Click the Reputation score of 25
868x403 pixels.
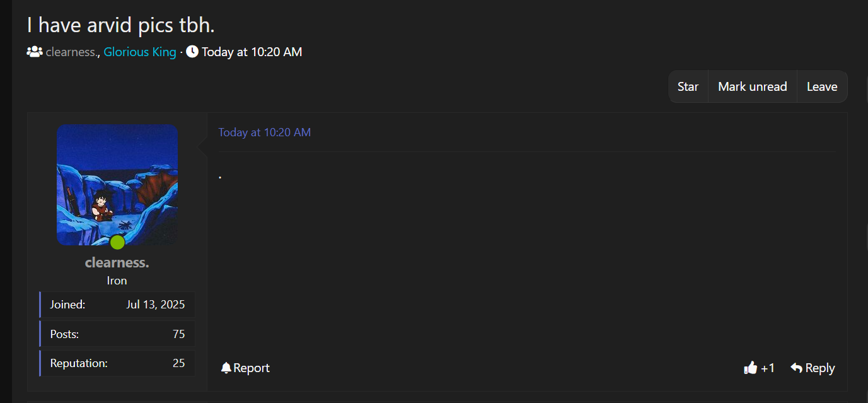(179, 363)
